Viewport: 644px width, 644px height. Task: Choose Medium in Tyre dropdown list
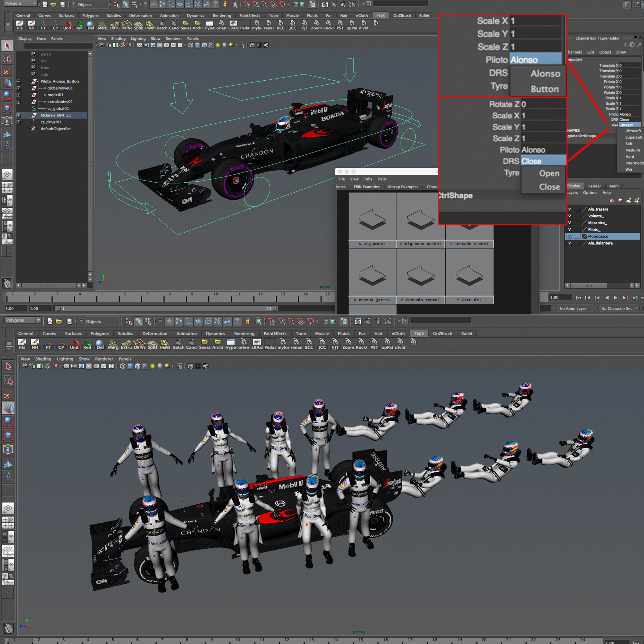(632, 150)
